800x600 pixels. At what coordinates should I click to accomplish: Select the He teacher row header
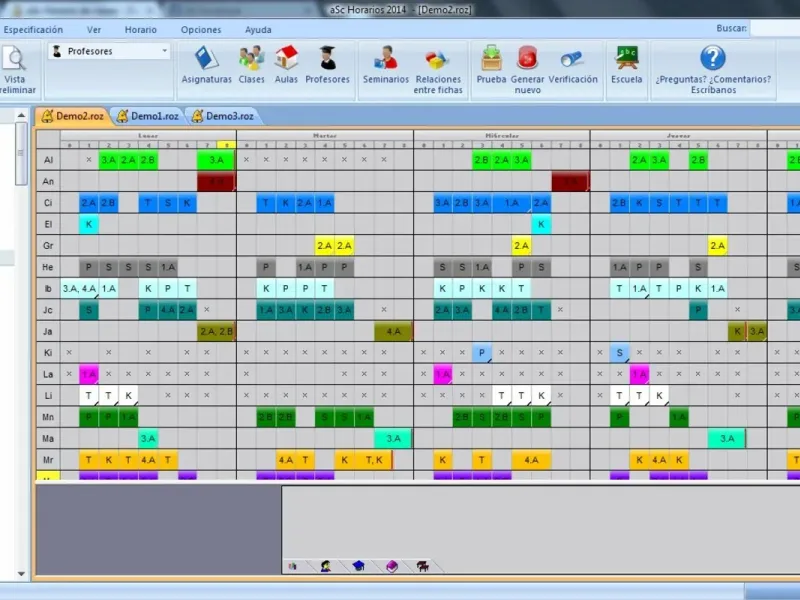48,267
